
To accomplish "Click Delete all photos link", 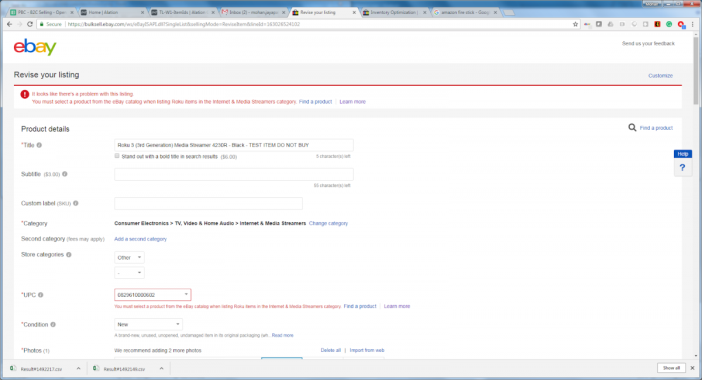I will click(x=330, y=350).
